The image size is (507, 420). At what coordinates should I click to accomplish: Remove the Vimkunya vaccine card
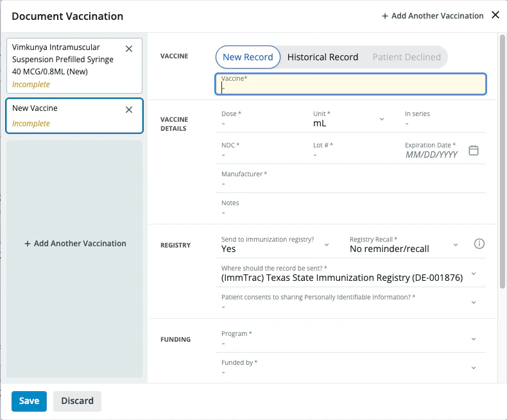(x=129, y=49)
